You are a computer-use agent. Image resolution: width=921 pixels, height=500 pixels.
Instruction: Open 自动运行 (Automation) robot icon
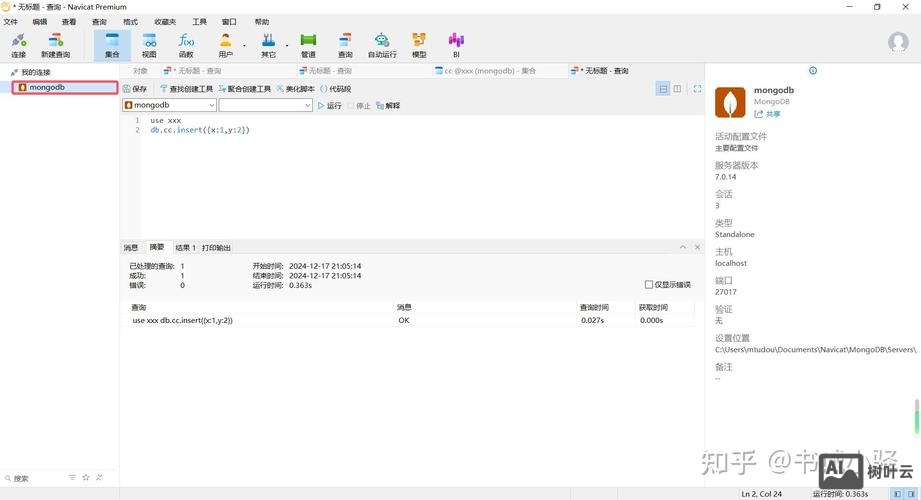tap(382, 45)
